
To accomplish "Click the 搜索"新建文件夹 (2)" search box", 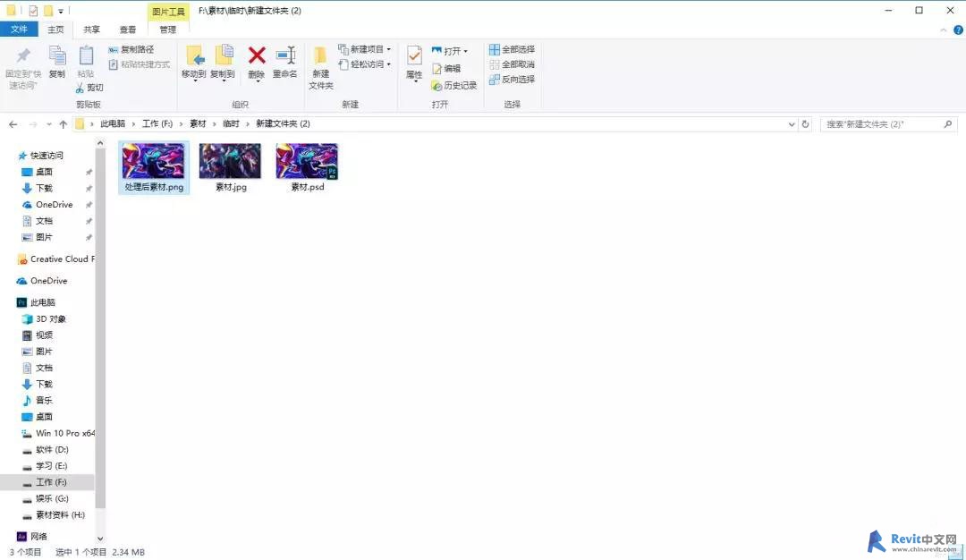I will [x=886, y=123].
